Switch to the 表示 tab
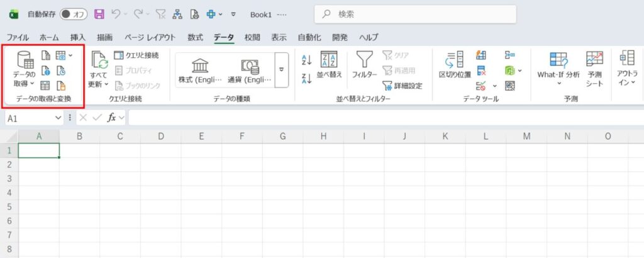 [279, 37]
